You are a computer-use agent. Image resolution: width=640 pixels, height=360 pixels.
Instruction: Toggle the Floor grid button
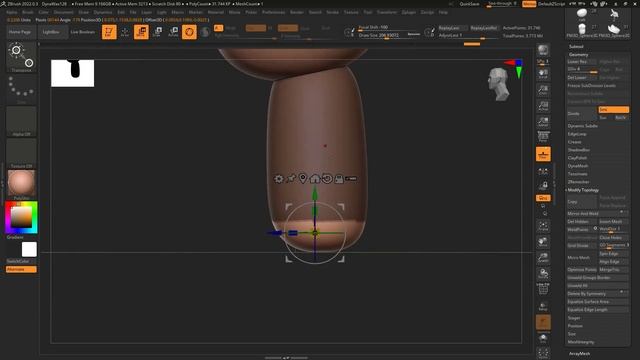543,154
